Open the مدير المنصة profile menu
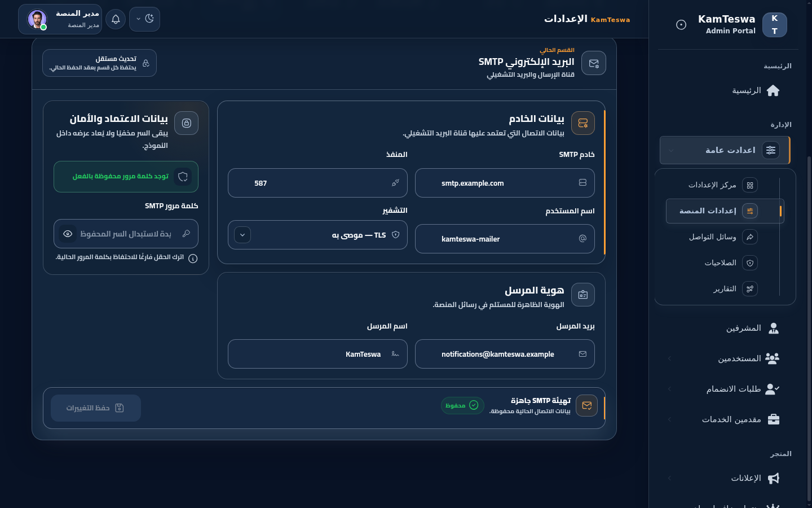The height and width of the screenshot is (508, 812). click(60, 19)
